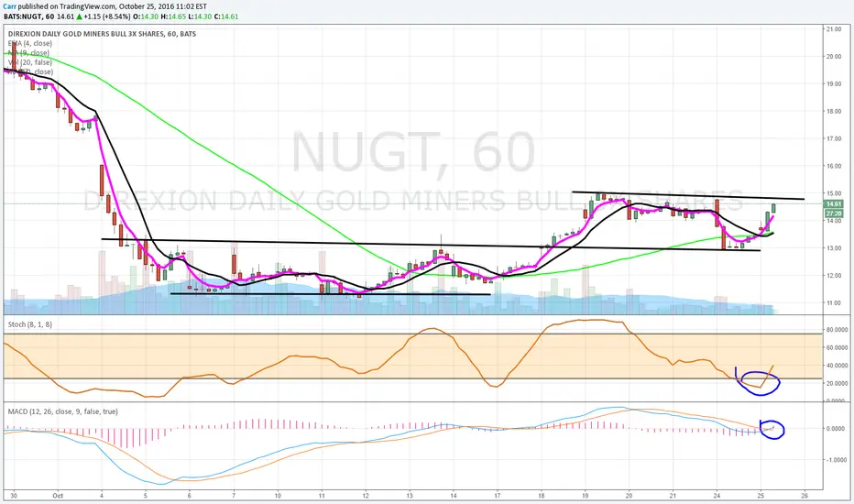Viewport: 854px width, 504px height.
Task: Click the 19.00 price axis label
Action: pyautogui.click(x=834, y=84)
